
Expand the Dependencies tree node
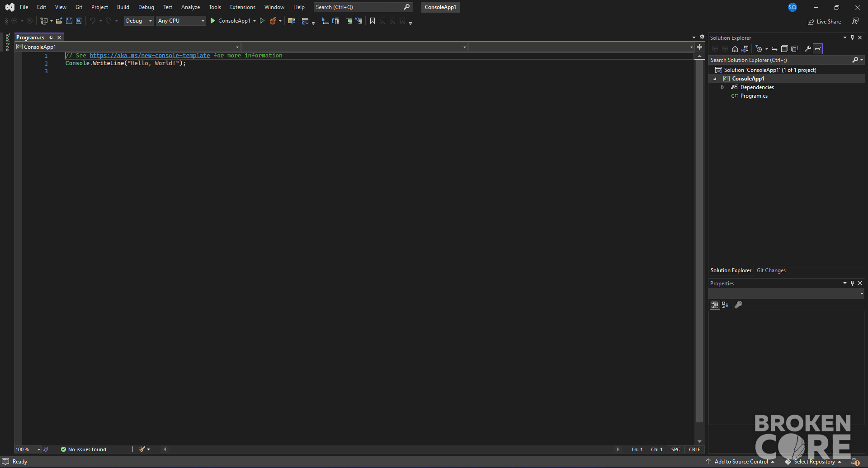[722, 87]
